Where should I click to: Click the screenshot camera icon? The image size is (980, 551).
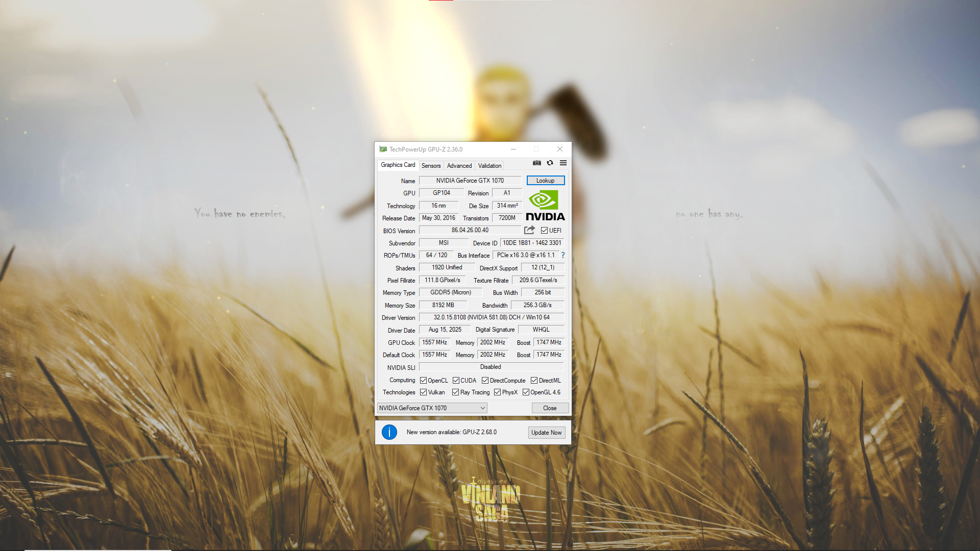click(536, 163)
